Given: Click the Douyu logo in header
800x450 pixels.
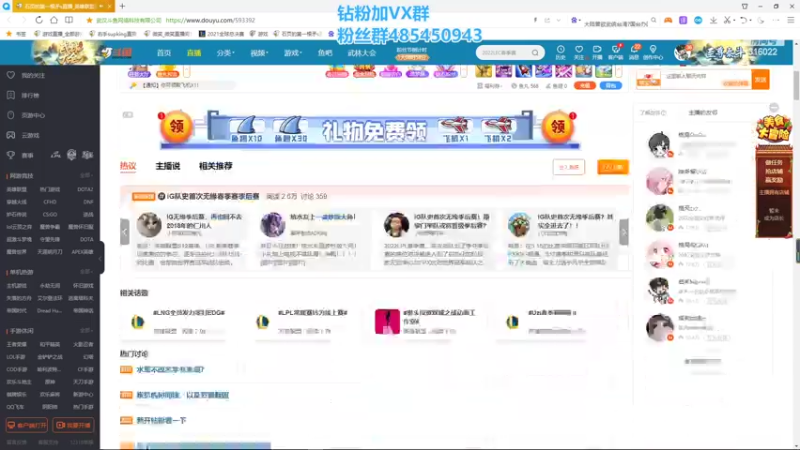Looking at the screenshot, I should pyautogui.click(x=117, y=52).
